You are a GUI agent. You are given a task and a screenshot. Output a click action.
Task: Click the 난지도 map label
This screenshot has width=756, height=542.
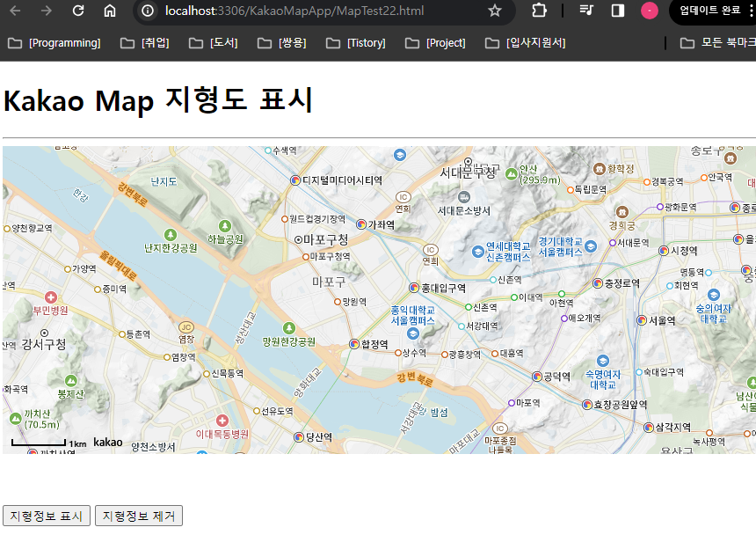coord(164,181)
